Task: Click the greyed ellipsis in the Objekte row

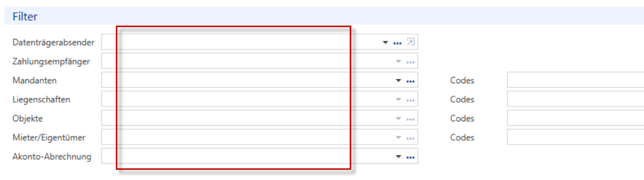Action: (411, 119)
